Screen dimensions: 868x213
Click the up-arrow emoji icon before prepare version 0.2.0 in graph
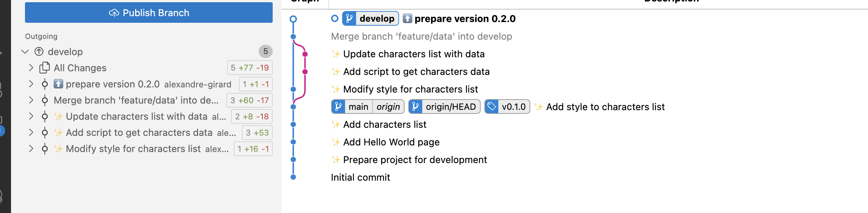click(407, 18)
